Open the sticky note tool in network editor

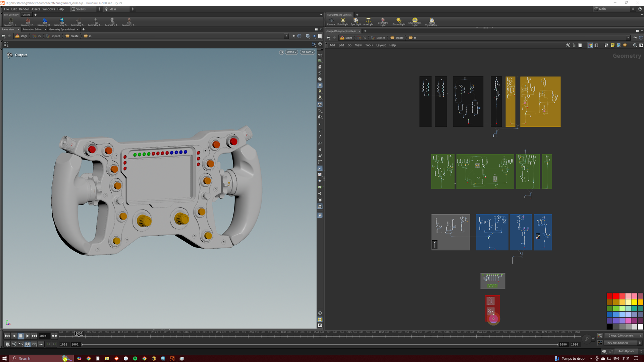612,45
